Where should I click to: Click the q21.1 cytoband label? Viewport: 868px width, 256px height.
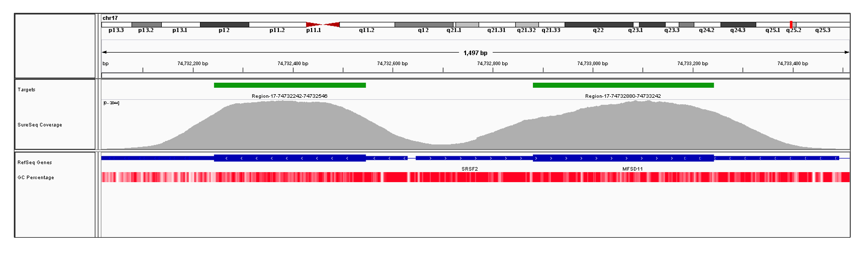(454, 30)
